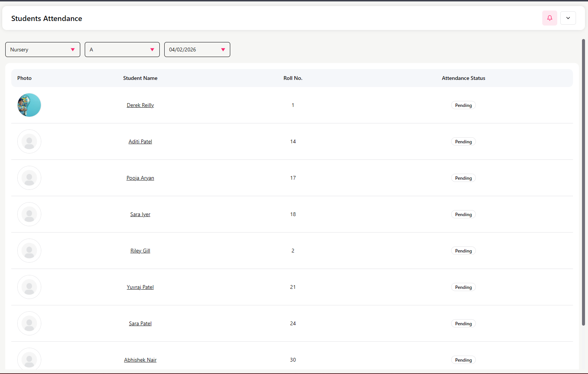Image resolution: width=588 pixels, height=374 pixels.
Task: Open the Nursery class dropdown
Action: pos(42,50)
